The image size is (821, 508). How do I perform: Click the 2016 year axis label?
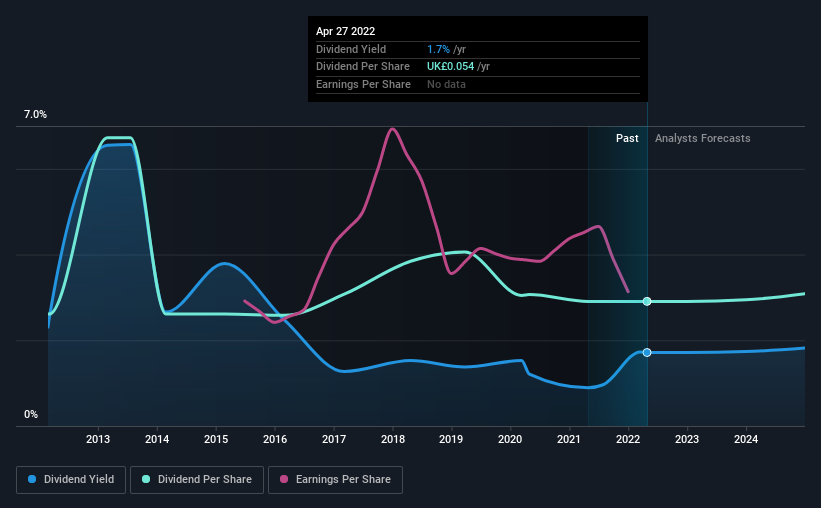point(275,439)
